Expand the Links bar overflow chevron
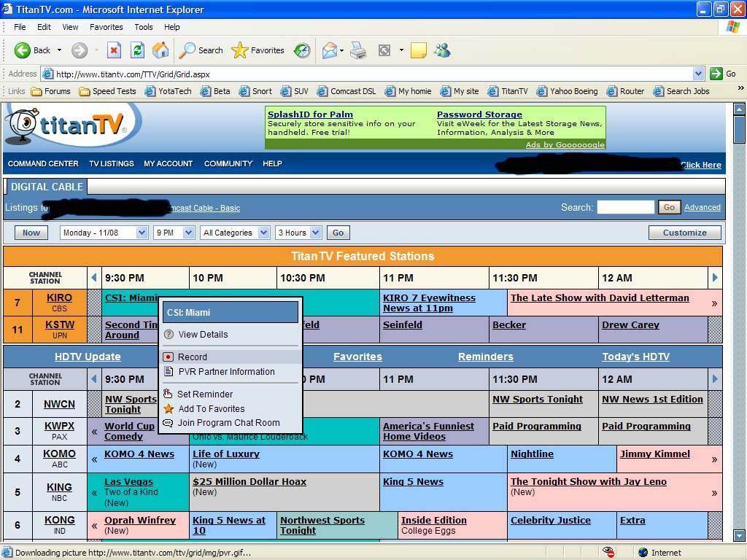The image size is (747, 560). (741, 88)
